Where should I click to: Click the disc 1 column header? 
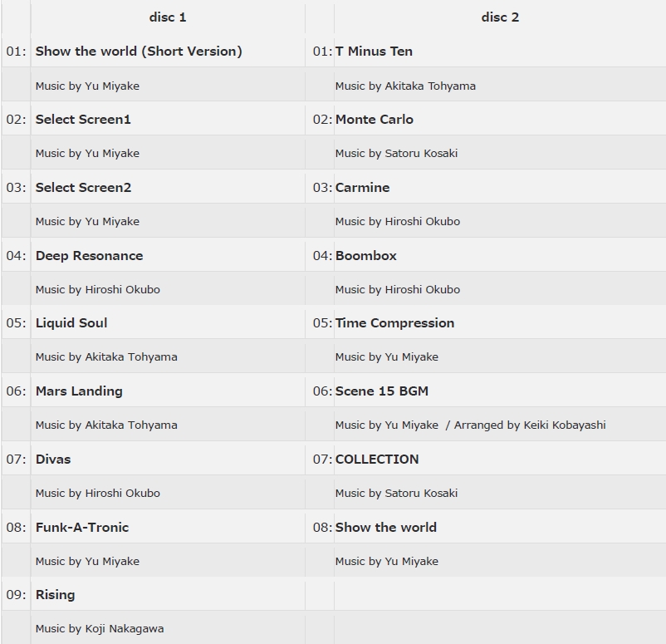click(x=168, y=17)
